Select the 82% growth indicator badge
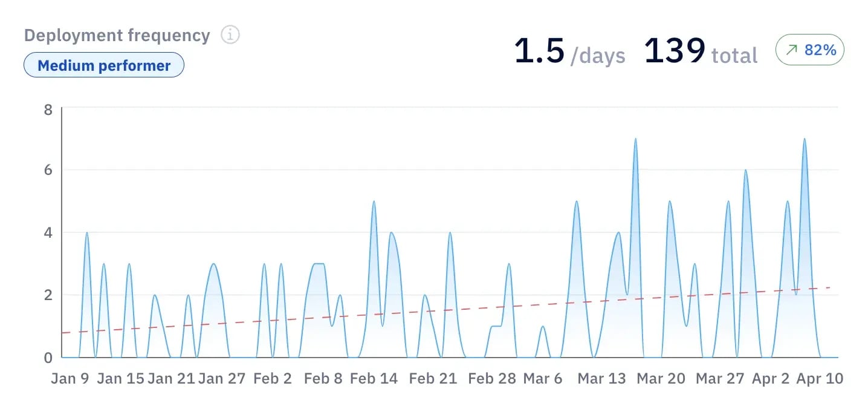Screen dimensions: 868x409 (809, 50)
